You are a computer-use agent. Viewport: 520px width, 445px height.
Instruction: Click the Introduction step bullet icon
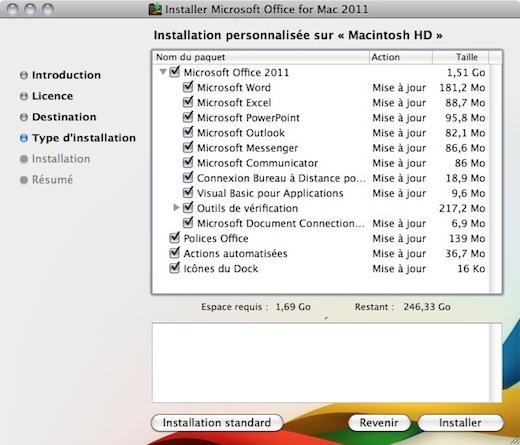[x=24, y=75]
